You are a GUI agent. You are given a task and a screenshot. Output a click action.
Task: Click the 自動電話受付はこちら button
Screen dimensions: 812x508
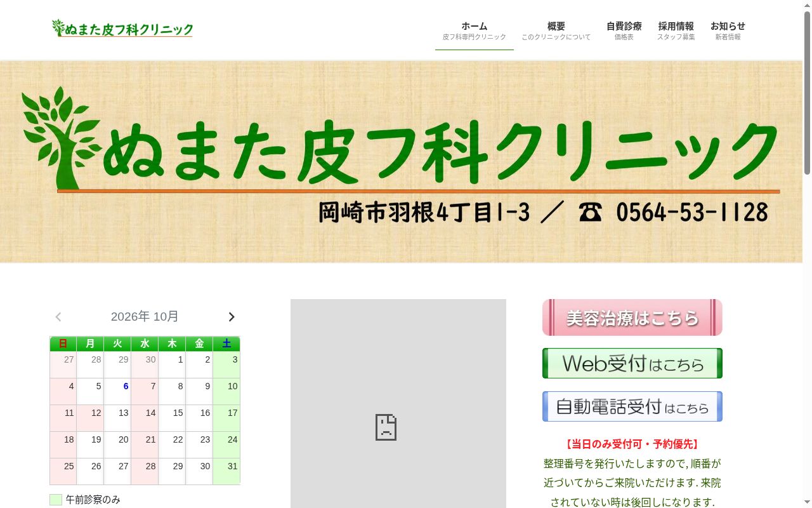pos(632,406)
